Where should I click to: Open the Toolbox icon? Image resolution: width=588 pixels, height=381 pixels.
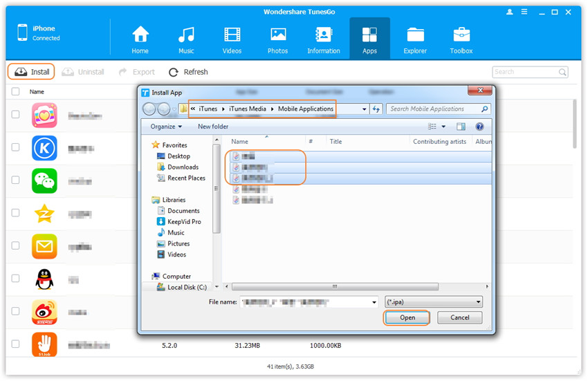(x=461, y=35)
